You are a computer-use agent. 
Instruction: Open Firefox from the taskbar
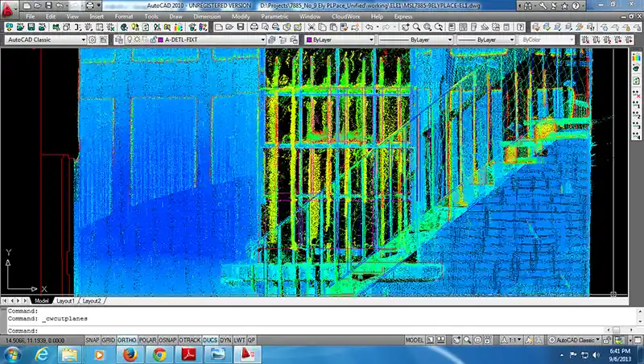tap(130, 354)
